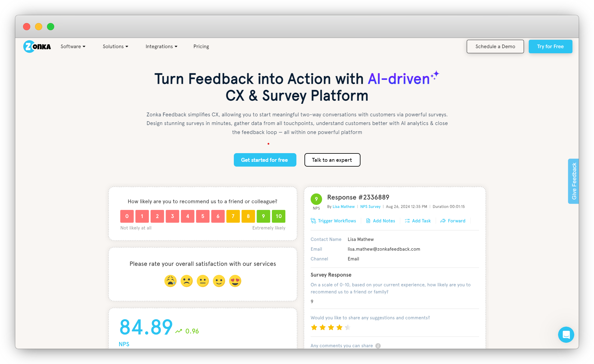Click the Trigger Workflows icon
Viewport: 594px width, 364px height.
pos(314,221)
